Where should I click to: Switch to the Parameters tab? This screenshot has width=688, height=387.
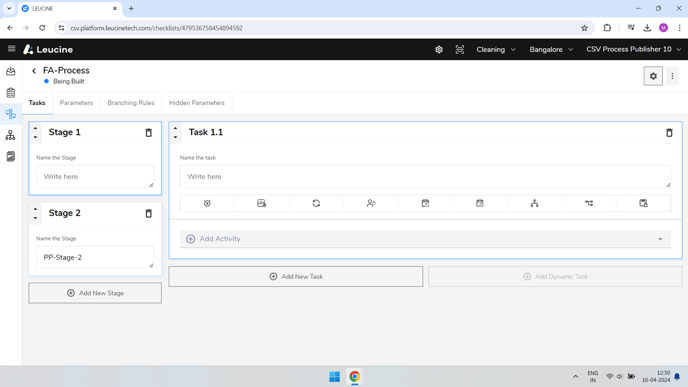pos(76,103)
